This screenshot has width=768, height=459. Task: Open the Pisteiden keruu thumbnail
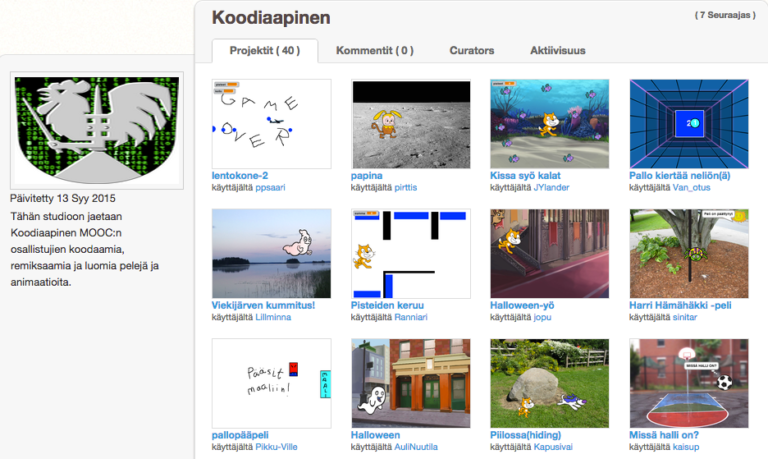(x=410, y=254)
